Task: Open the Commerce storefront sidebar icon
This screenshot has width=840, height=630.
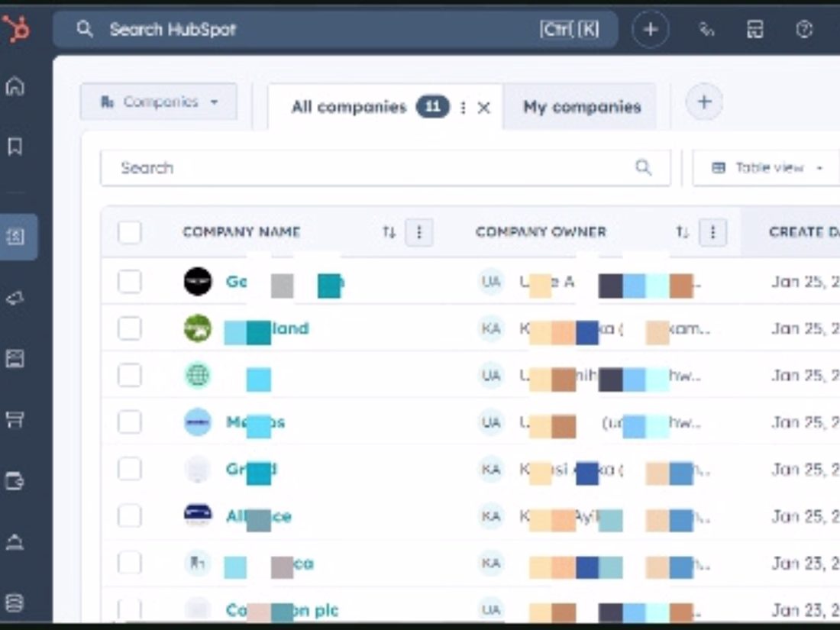Action: pyautogui.click(x=15, y=419)
